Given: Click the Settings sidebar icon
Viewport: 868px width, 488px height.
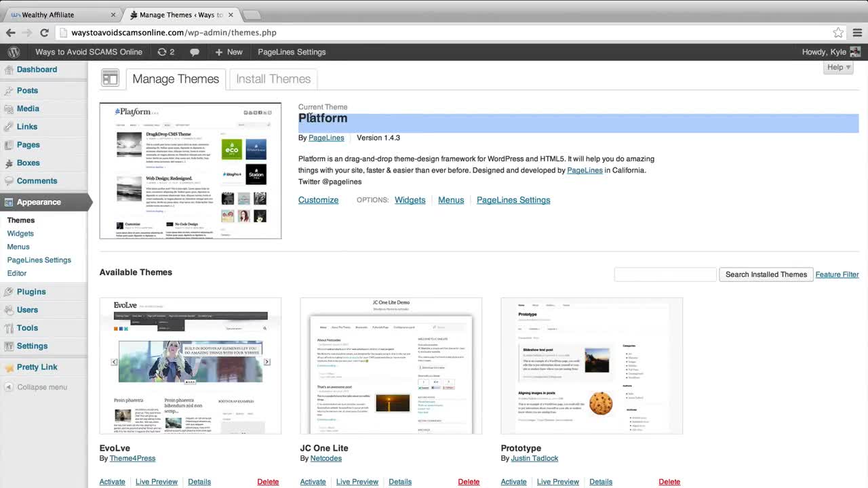Looking at the screenshot, I should point(8,346).
